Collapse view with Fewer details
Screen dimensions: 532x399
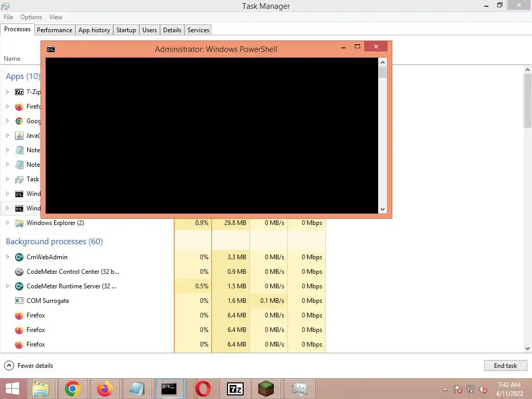(x=29, y=365)
